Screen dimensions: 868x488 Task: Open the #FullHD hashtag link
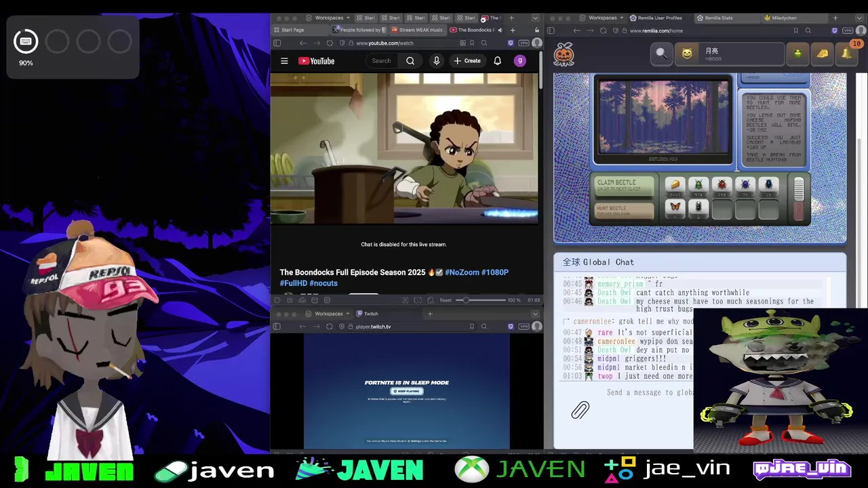[294, 283]
